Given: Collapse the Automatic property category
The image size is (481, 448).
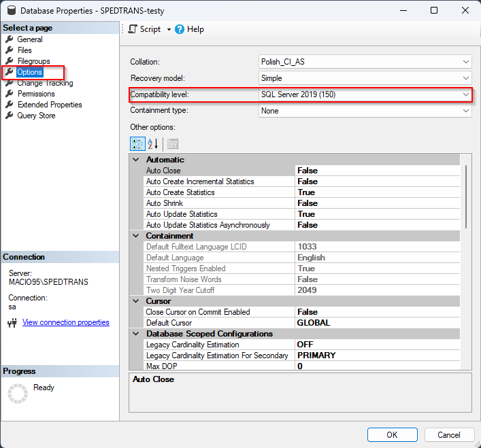Looking at the screenshot, I should (136, 160).
